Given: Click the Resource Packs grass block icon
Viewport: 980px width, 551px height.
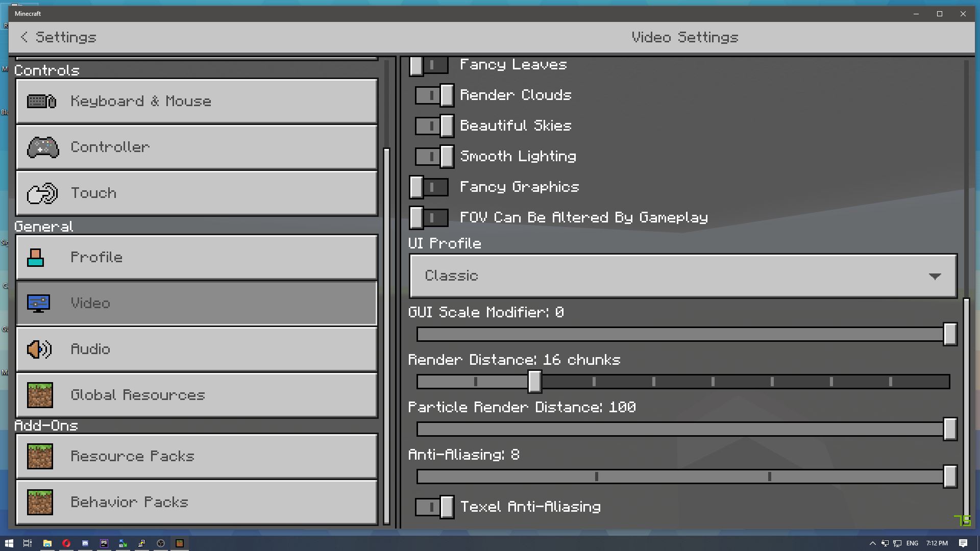Looking at the screenshot, I should (x=40, y=457).
